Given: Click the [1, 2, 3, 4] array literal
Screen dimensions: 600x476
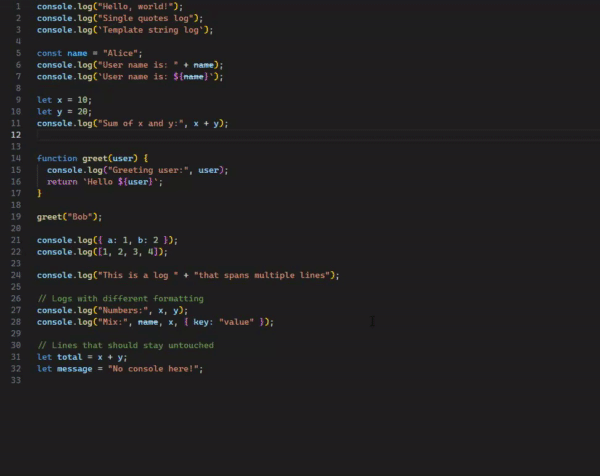Looking at the screenshot, I should (128, 252).
